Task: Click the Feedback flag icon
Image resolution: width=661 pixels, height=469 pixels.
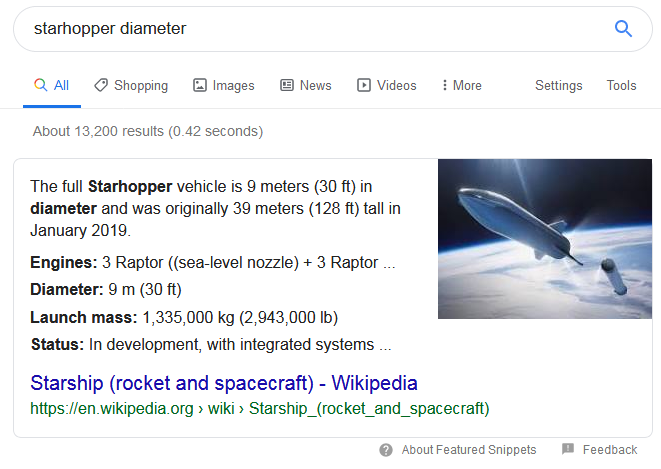Action: click(x=568, y=450)
